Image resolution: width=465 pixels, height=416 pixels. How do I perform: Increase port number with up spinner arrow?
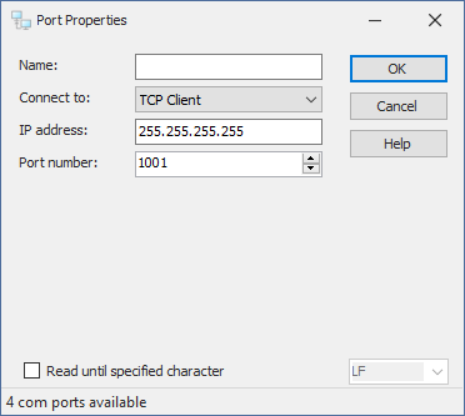[x=311, y=159]
